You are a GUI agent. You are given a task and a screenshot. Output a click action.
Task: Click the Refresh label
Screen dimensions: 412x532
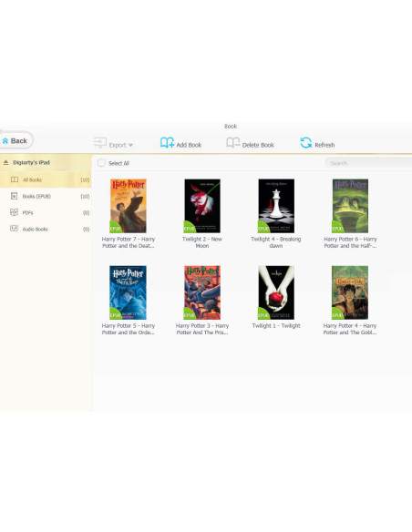(x=324, y=145)
